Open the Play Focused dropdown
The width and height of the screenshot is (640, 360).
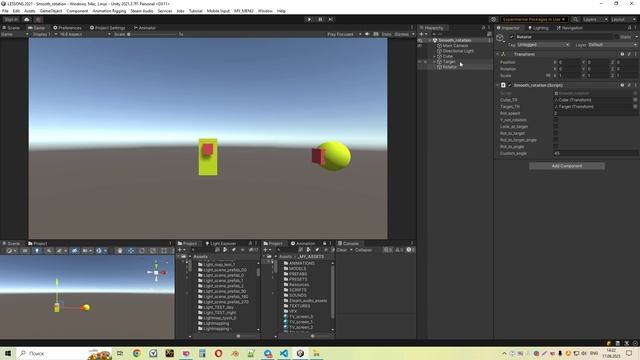tap(344, 34)
